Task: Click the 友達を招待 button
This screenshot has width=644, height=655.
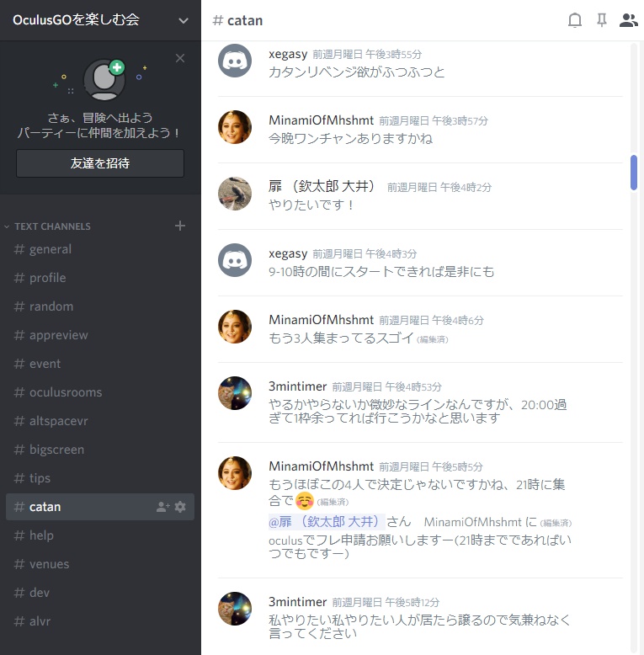Action: pyautogui.click(x=100, y=163)
